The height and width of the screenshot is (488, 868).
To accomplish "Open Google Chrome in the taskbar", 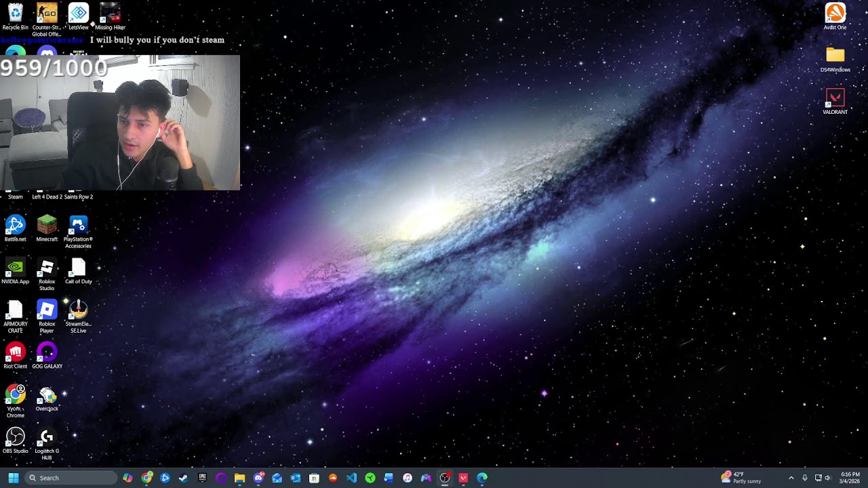I will tap(146, 478).
